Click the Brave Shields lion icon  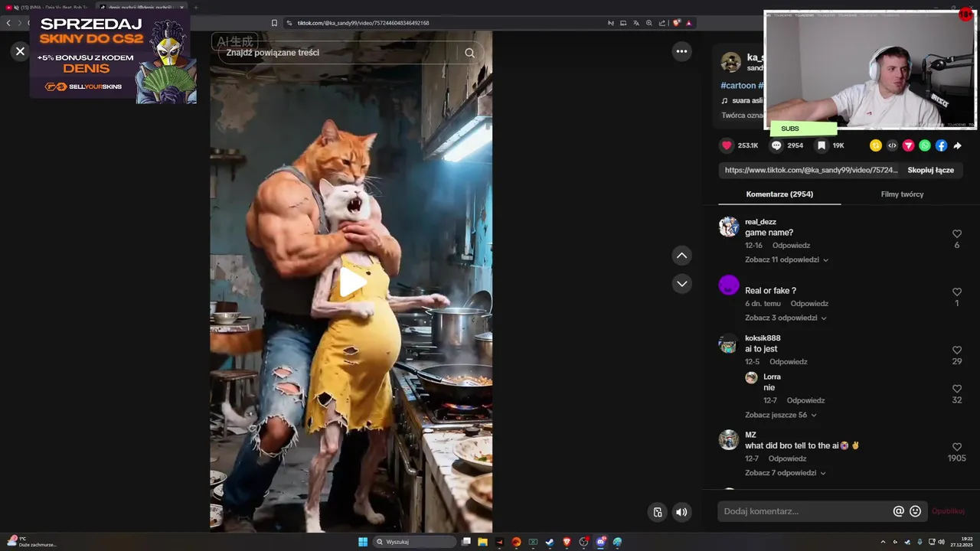click(x=676, y=23)
